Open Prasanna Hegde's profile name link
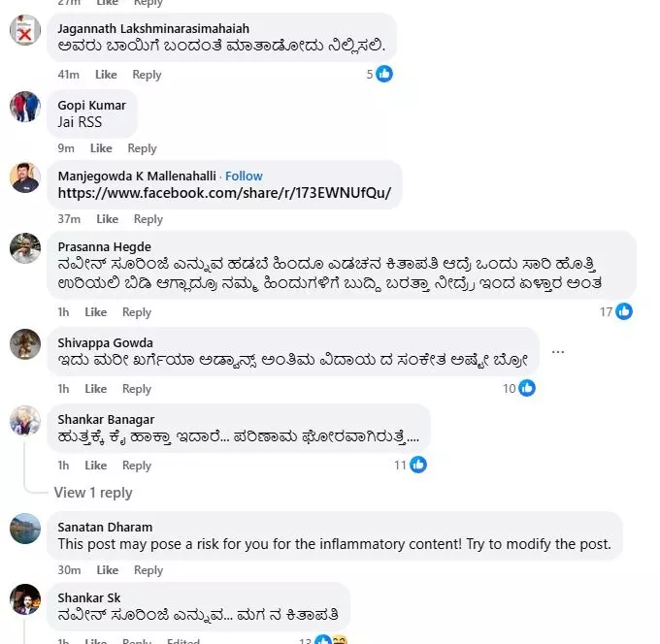660x644 pixels. point(104,246)
